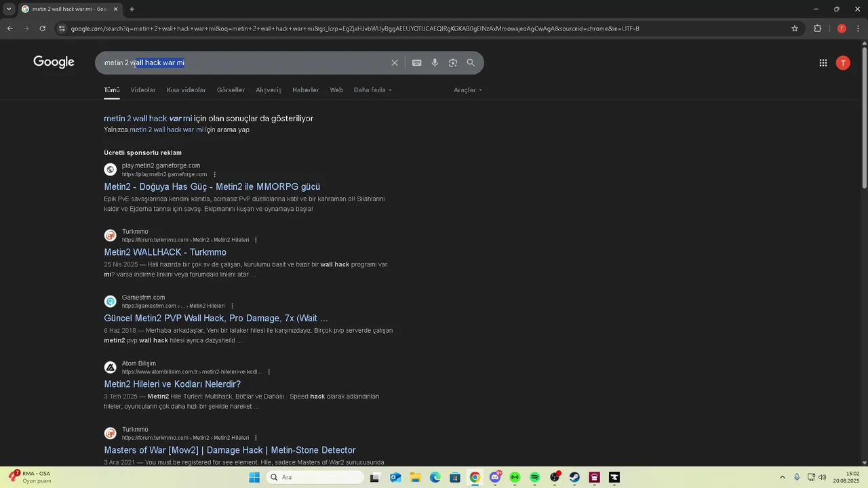Viewport: 868px width, 488px height.
Task: Open the taskbar clock showing 15:02
Action: [x=848, y=477]
